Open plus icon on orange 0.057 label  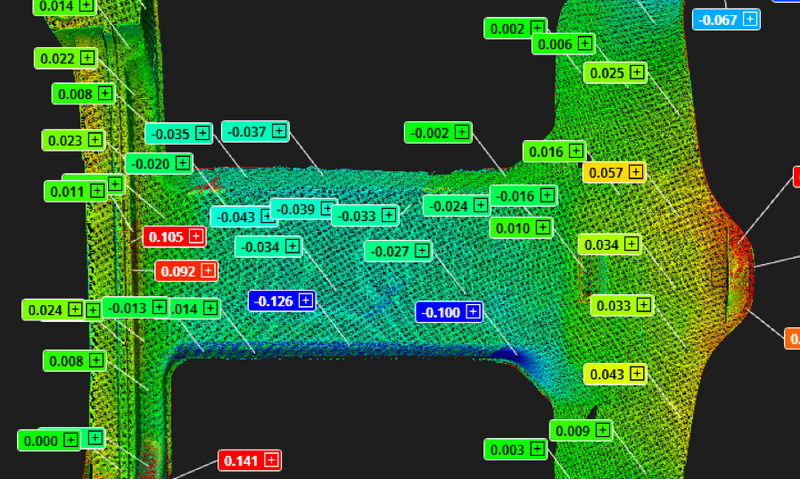click(636, 172)
